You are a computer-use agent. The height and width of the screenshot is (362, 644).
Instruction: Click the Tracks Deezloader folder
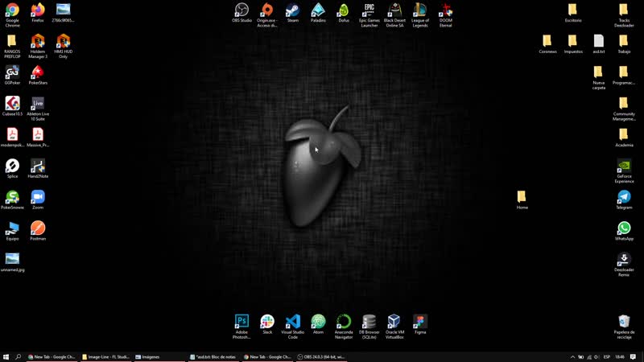624,10
